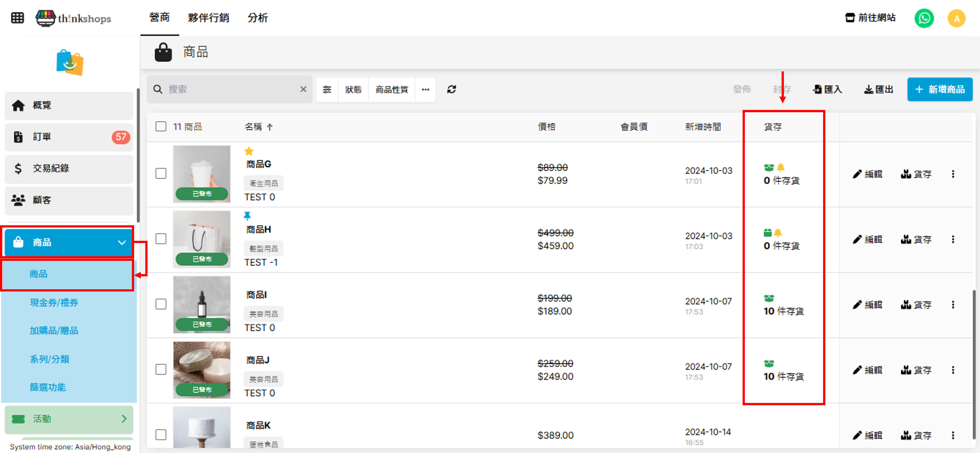Open 商品G three-dot more menu

pyautogui.click(x=953, y=174)
